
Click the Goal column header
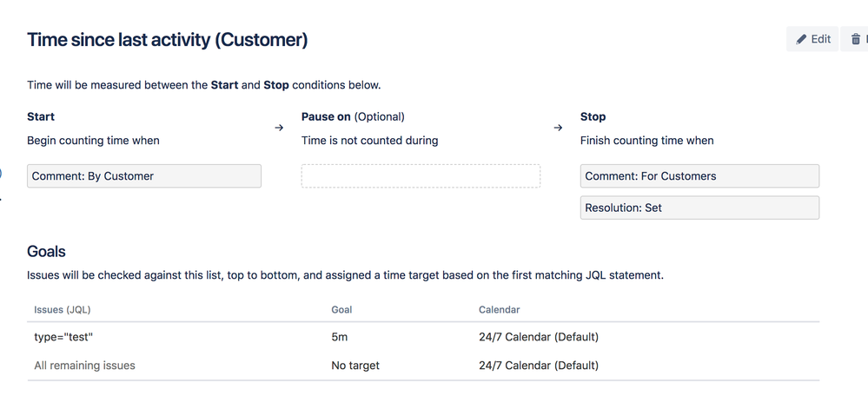point(341,309)
